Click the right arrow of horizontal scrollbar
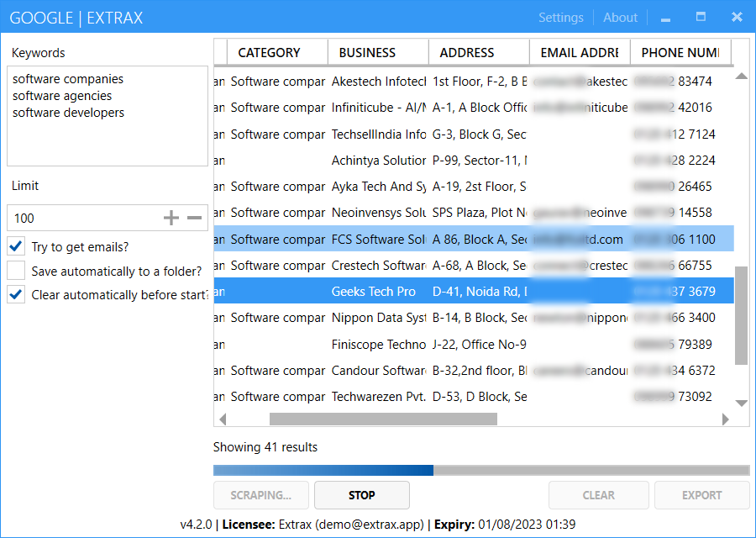The width and height of the screenshot is (756, 538). click(x=725, y=419)
